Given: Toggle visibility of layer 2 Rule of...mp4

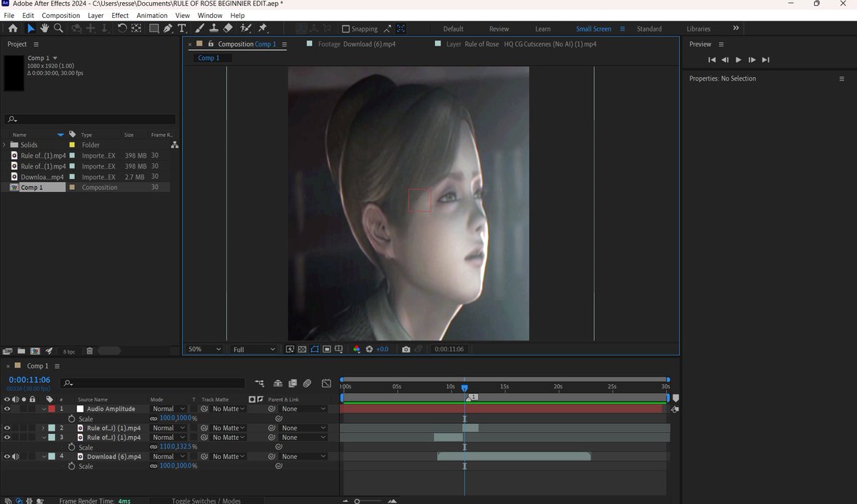Looking at the screenshot, I should pyautogui.click(x=7, y=428).
